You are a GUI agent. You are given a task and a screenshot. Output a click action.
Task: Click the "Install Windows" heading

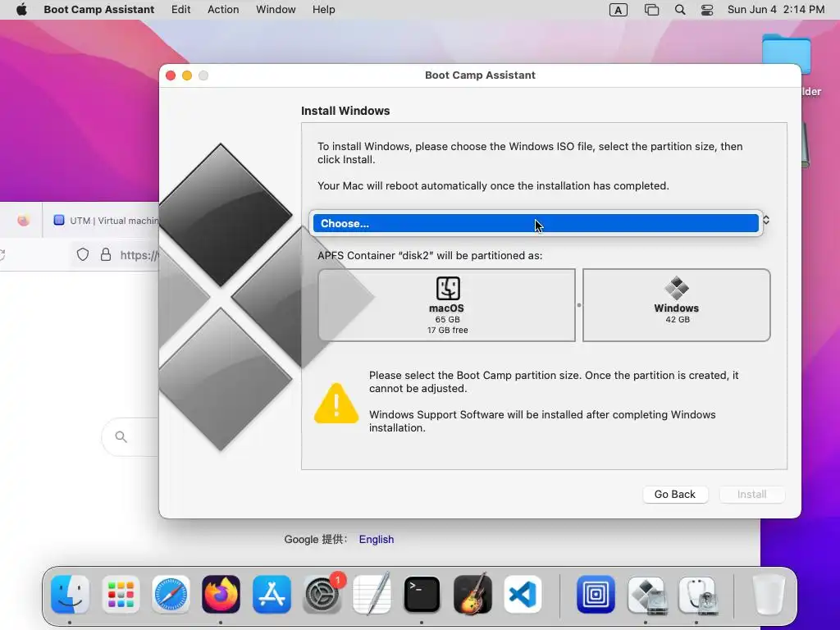[x=345, y=111]
